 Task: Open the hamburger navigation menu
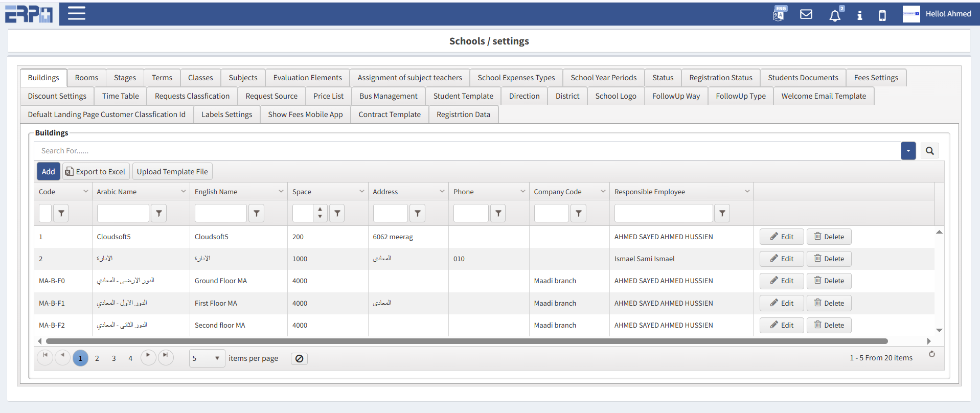pyautogui.click(x=77, y=13)
